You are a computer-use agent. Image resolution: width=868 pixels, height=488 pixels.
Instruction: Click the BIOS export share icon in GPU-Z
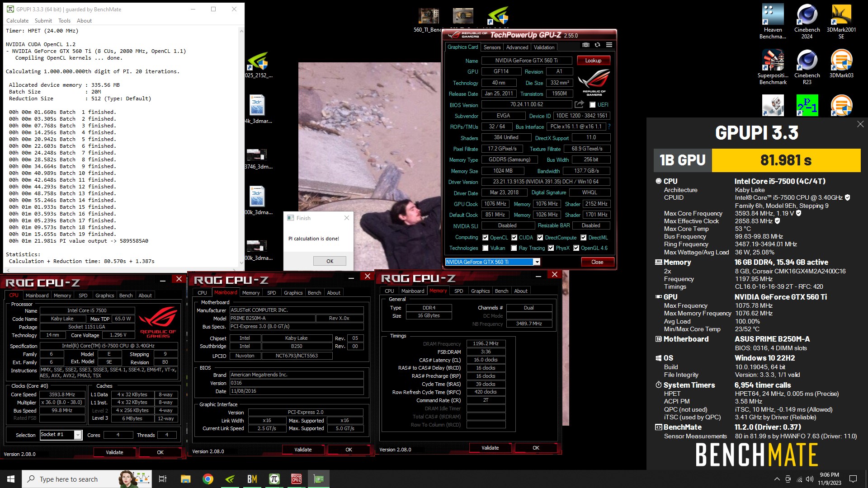click(x=579, y=104)
